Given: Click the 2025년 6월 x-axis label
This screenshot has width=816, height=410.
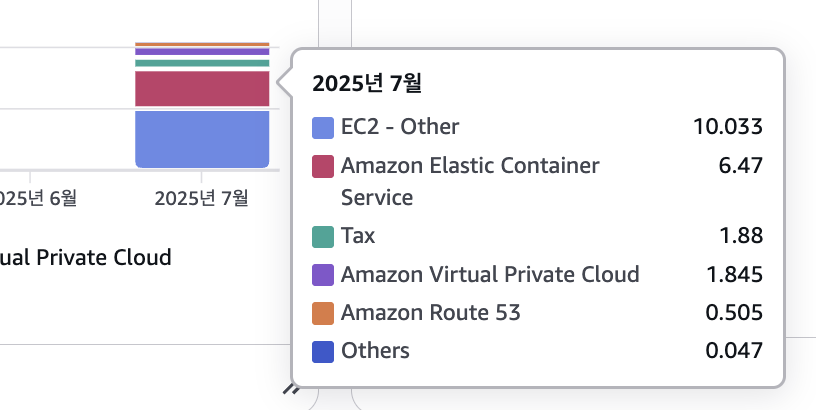Looking at the screenshot, I should point(36,198).
